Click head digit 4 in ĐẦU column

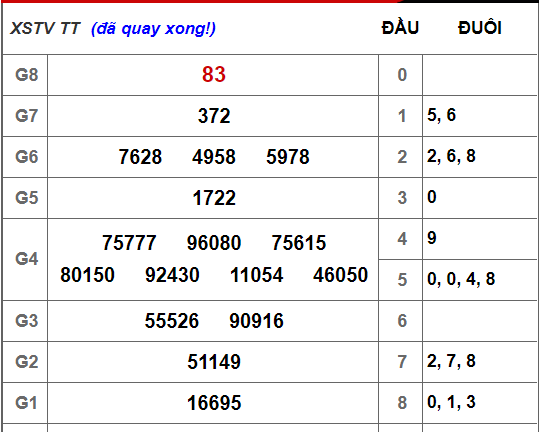[402, 239]
